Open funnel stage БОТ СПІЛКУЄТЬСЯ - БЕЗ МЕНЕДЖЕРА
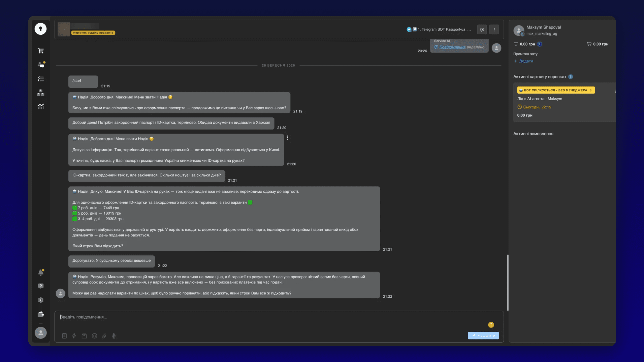Viewport: 644px width, 362px height. [556, 90]
